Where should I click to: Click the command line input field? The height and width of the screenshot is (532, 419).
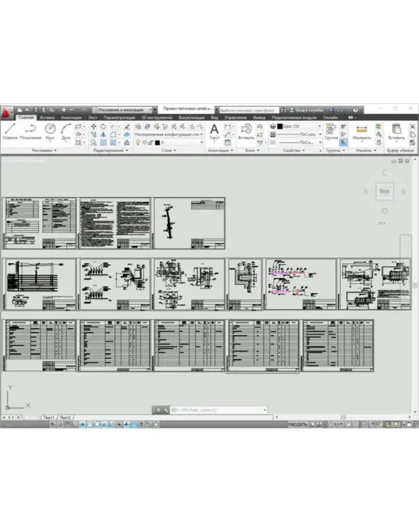click(x=216, y=409)
